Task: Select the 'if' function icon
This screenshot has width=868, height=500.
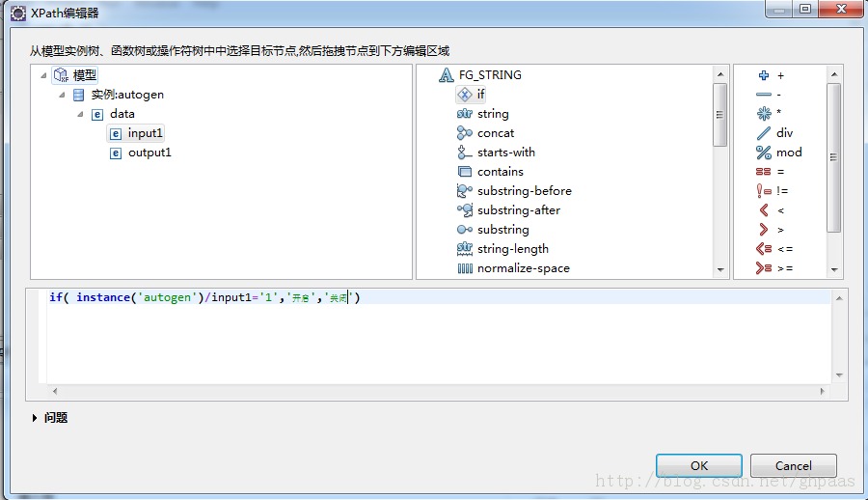Action: click(465, 95)
